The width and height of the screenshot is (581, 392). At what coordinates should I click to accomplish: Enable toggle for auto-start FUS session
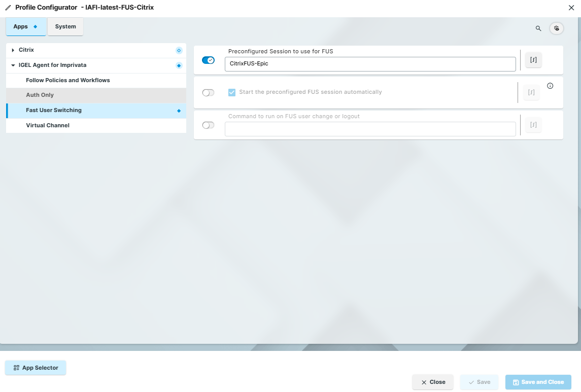coord(208,93)
